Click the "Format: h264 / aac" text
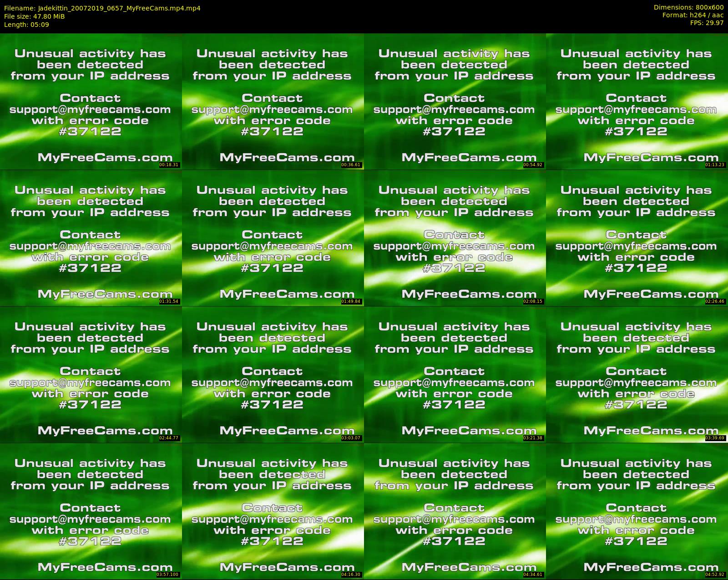The image size is (728, 580). tap(693, 15)
